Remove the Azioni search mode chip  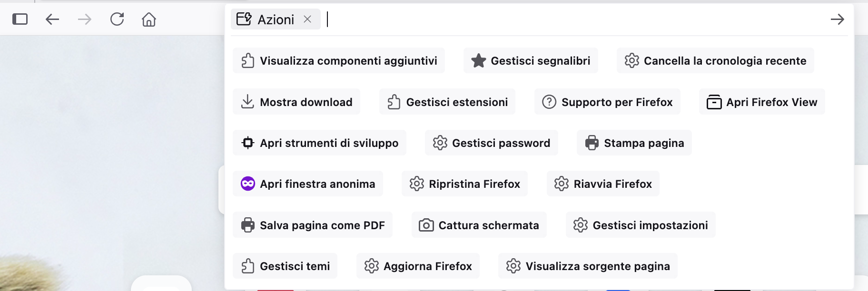307,19
